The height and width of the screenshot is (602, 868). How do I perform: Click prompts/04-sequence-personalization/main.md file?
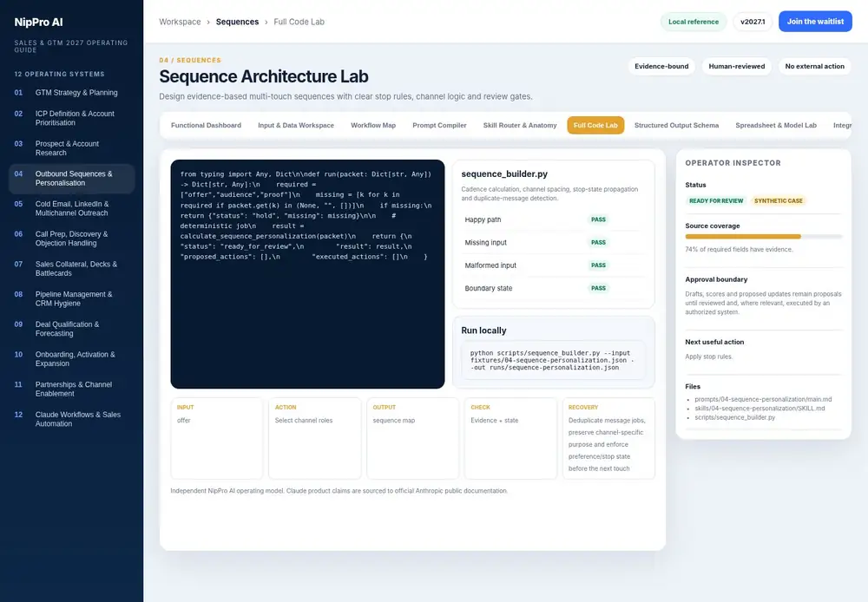coord(763,400)
